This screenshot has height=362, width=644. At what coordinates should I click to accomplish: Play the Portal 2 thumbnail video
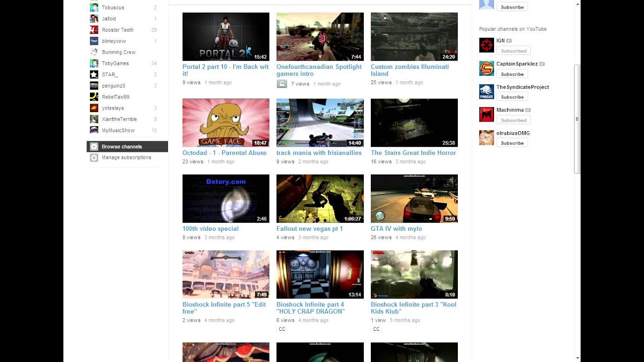point(225,37)
